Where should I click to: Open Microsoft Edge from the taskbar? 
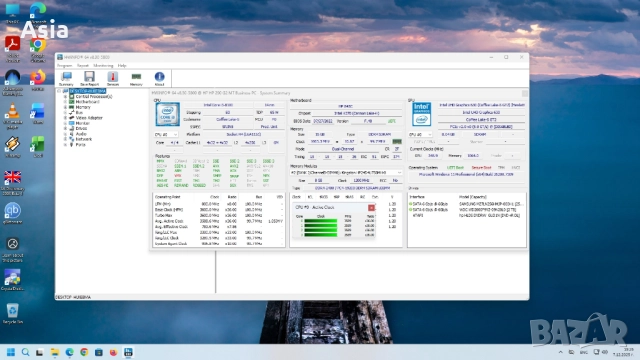[69, 352]
